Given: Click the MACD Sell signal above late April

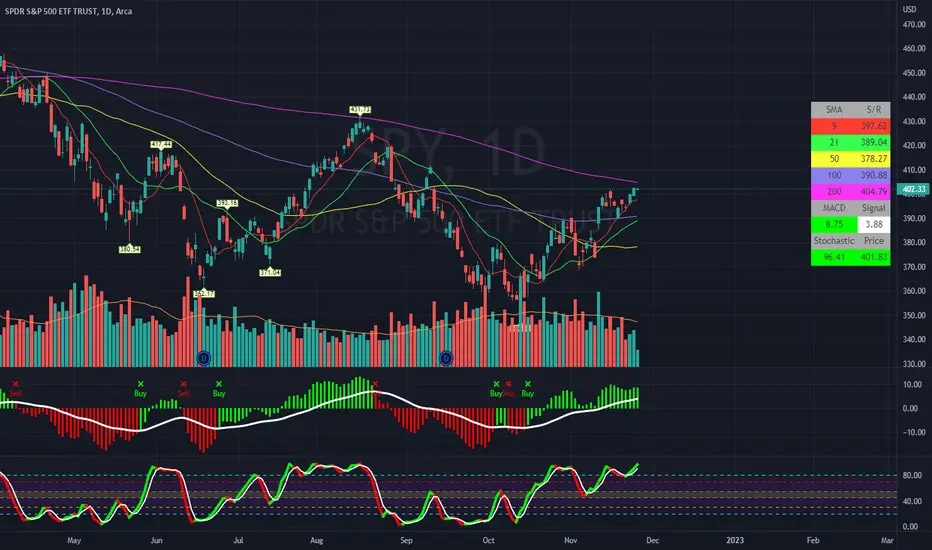Looking at the screenshot, I should coord(15,389).
